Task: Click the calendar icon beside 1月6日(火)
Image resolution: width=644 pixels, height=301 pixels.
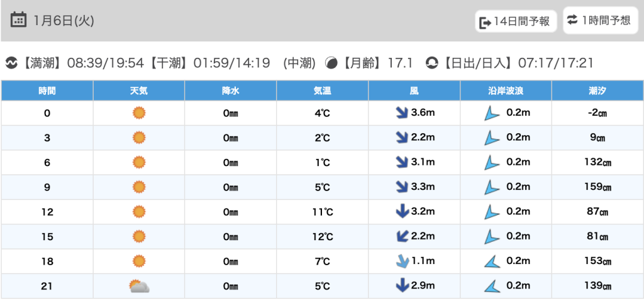Action: (19, 20)
